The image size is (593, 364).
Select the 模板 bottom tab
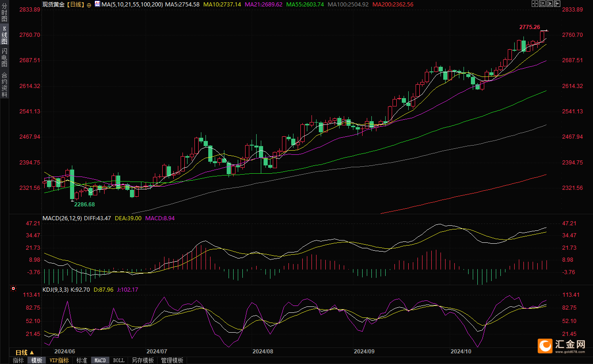[36, 360]
